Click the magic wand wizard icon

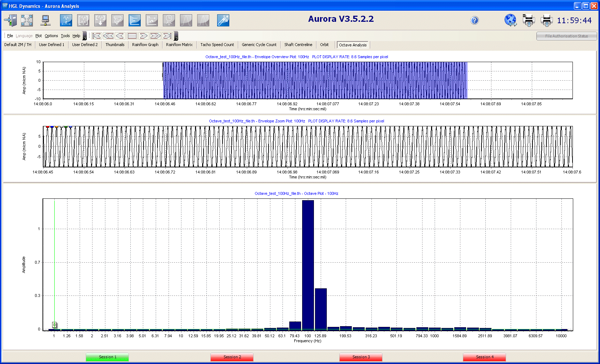click(223, 20)
